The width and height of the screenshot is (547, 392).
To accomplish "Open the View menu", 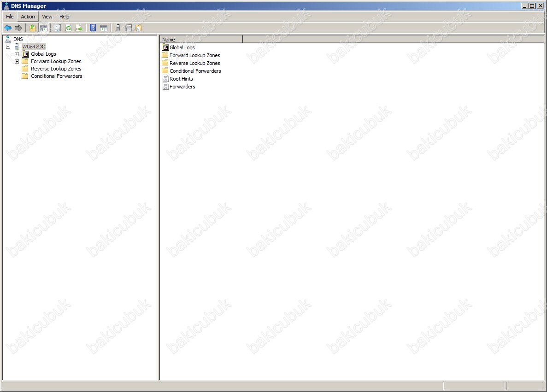I will pos(47,17).
